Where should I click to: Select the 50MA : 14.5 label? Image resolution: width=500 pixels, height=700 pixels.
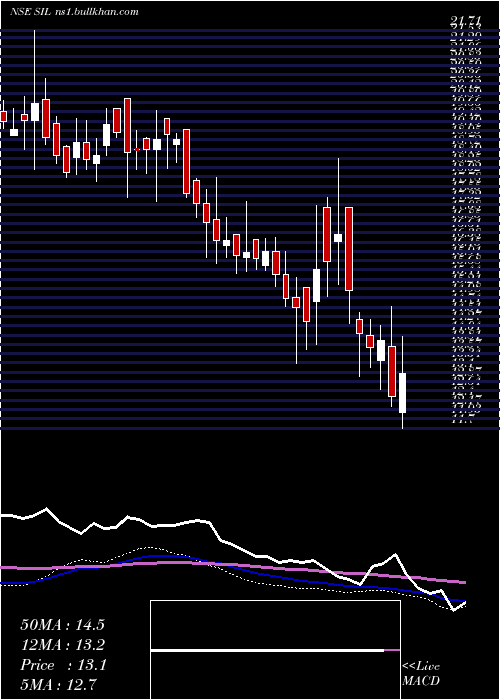click(x=62, y=625)
